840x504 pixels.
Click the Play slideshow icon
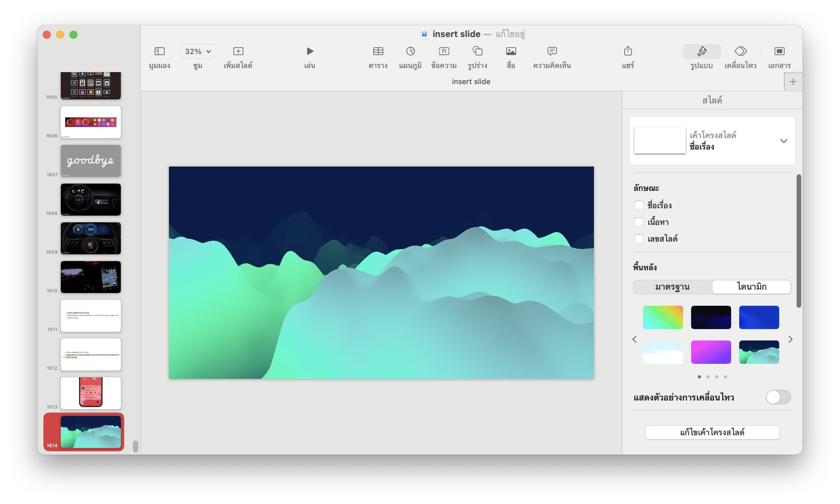309,51
